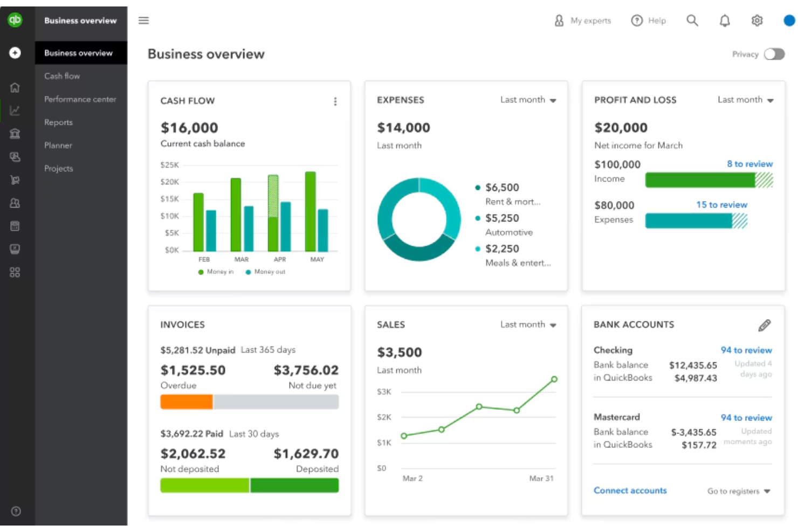The image size is (798, 532).
Task: Open the notifications bell icon
Action: pos(725,20)
